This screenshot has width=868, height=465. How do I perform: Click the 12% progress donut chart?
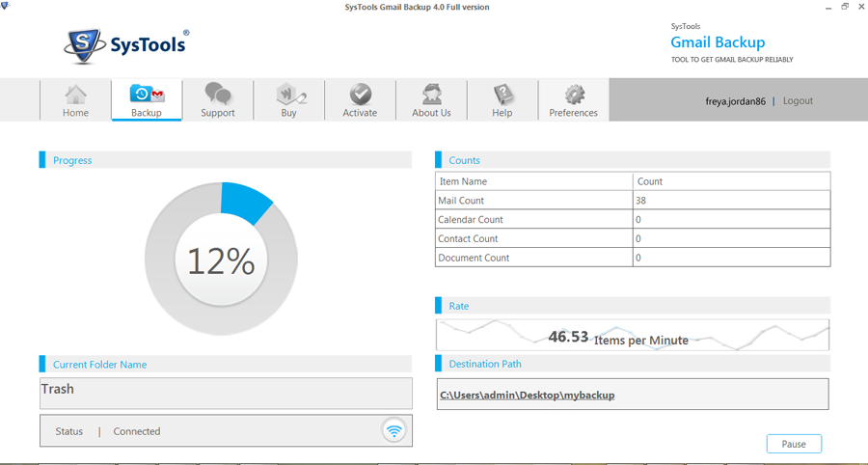coord(221,259)
